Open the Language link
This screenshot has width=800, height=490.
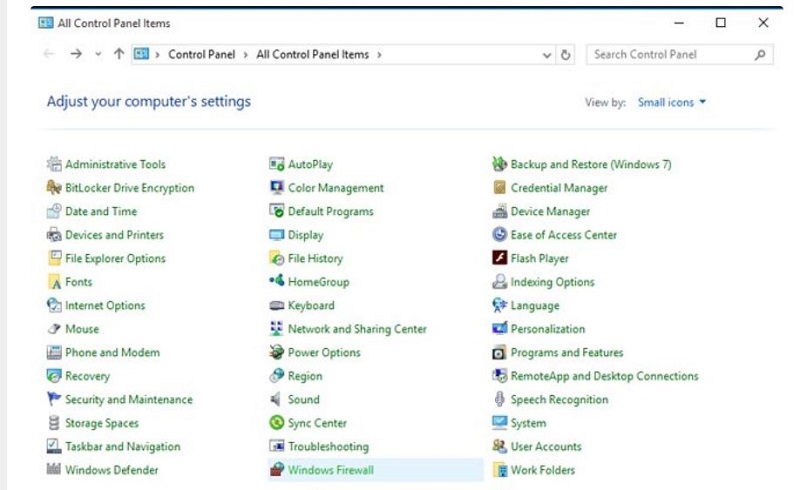click(535, 305)
